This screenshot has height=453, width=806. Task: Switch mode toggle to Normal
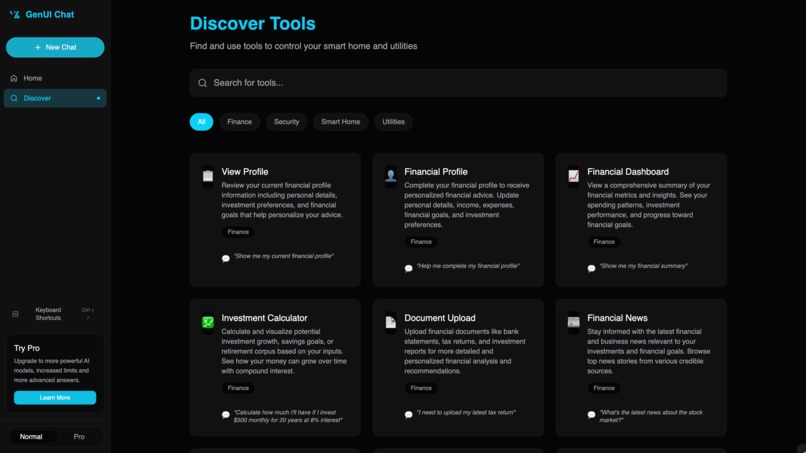click(31, 437)
